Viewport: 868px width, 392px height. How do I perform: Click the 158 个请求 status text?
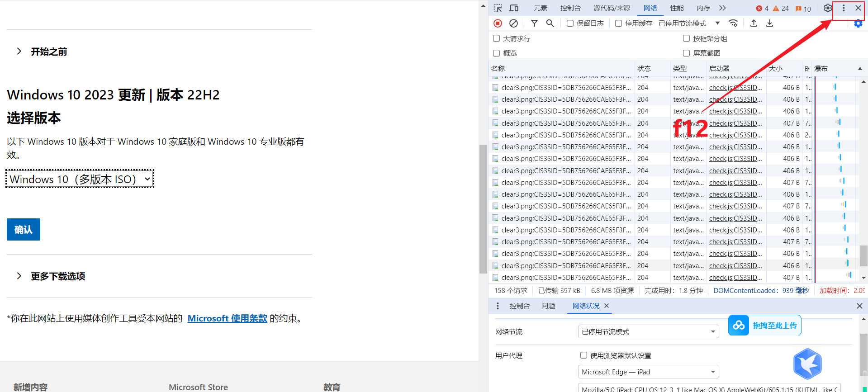pos(511,291)
